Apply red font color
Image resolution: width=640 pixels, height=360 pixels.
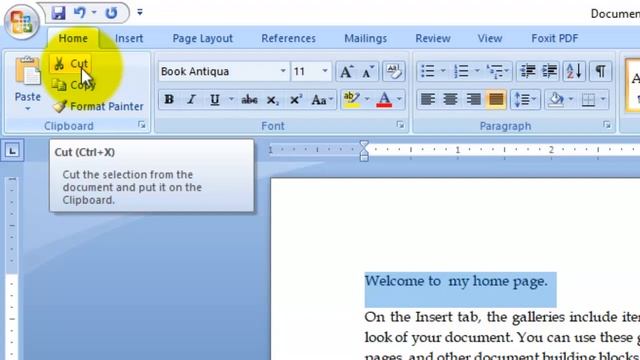pyautogui.click(x=384, y=100)
